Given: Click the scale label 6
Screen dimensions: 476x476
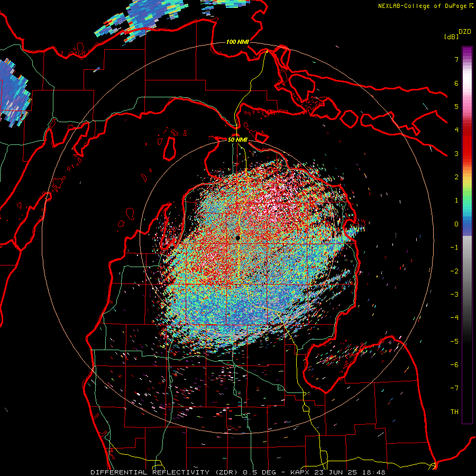Looking at the screenshot, I should pos(456,83).
